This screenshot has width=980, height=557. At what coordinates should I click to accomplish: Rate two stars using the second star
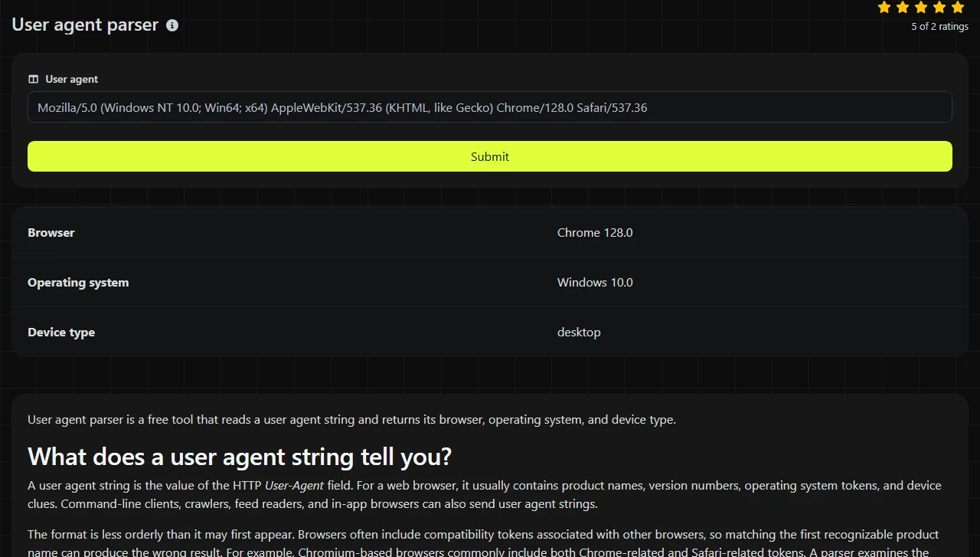903,8
